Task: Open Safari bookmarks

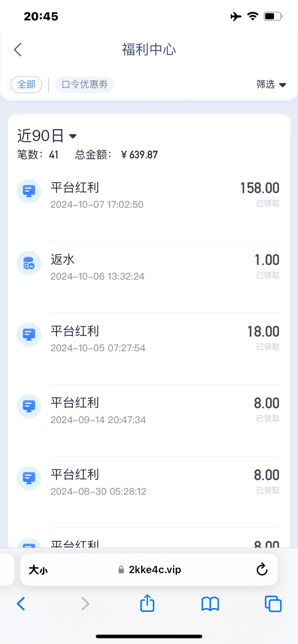Action: tap(210, 604)
